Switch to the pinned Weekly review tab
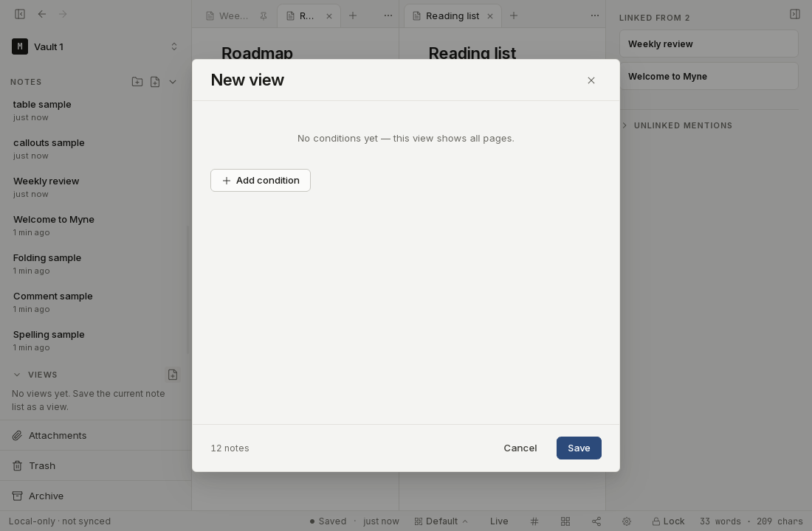This screenshot has width=812, height=531. [x=228, y=16]
